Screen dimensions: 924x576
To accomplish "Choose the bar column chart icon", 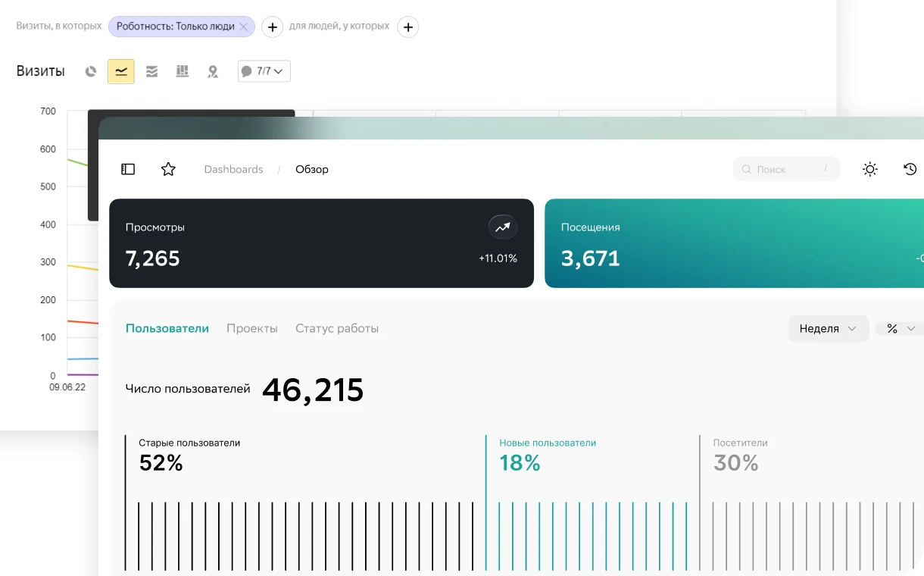I will [182, 71].
